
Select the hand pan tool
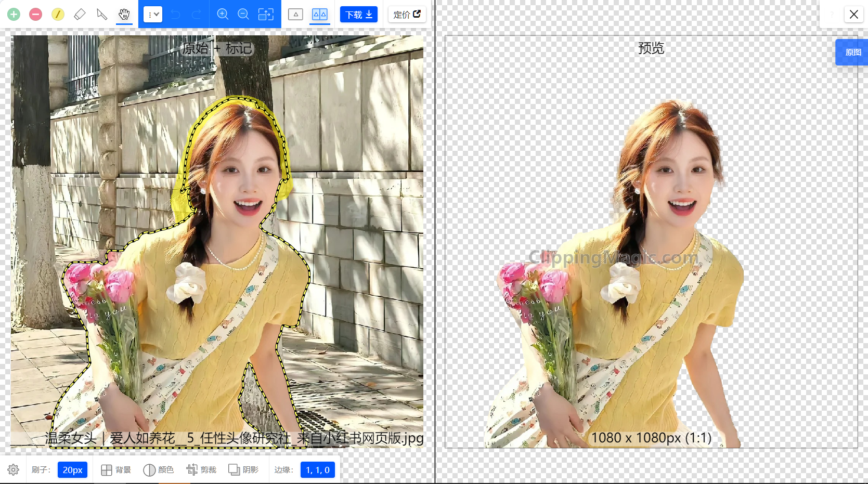(124, 15)
